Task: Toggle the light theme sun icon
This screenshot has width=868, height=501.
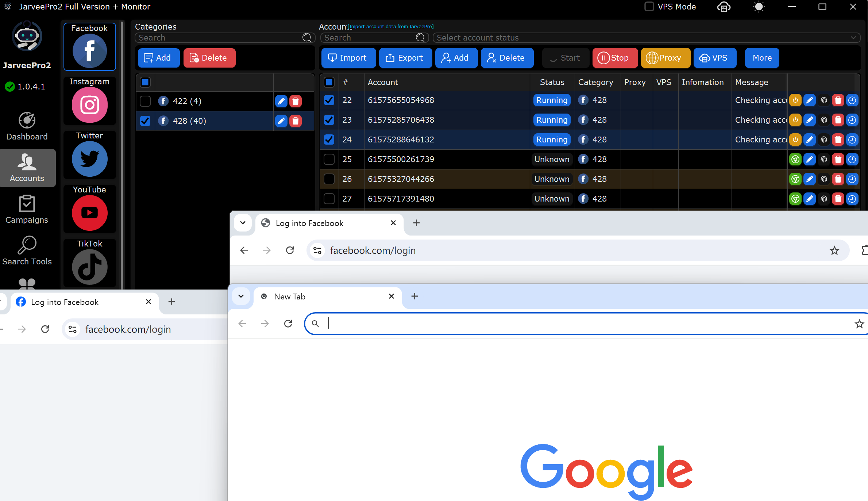Action: (759, 7)
